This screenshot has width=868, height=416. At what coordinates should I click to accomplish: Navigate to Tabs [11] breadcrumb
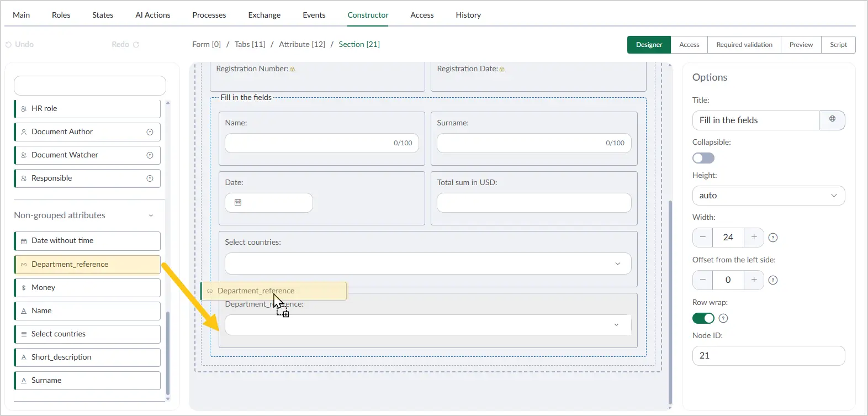coord(250,44)
